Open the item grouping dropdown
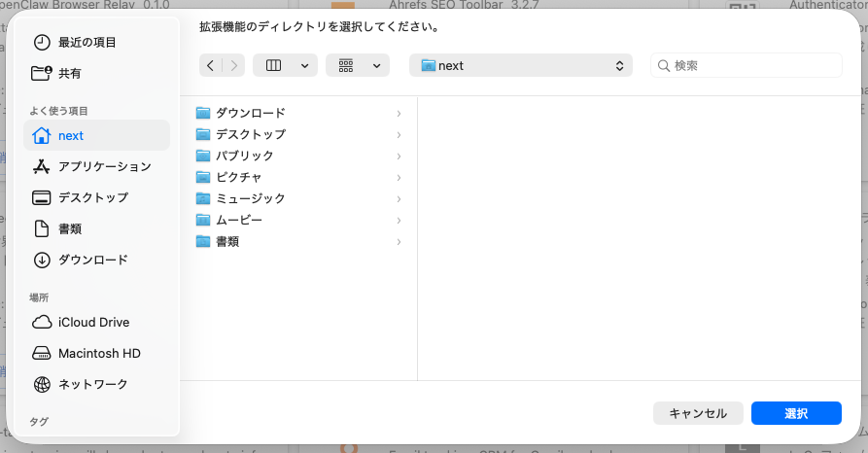868x453 pixels. tap(357, 65)
